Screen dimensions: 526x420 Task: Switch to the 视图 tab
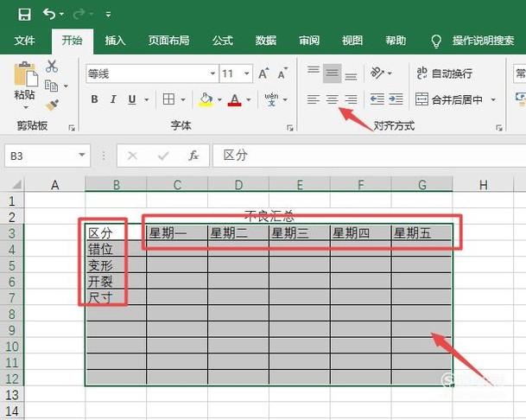tap(352, 41)
